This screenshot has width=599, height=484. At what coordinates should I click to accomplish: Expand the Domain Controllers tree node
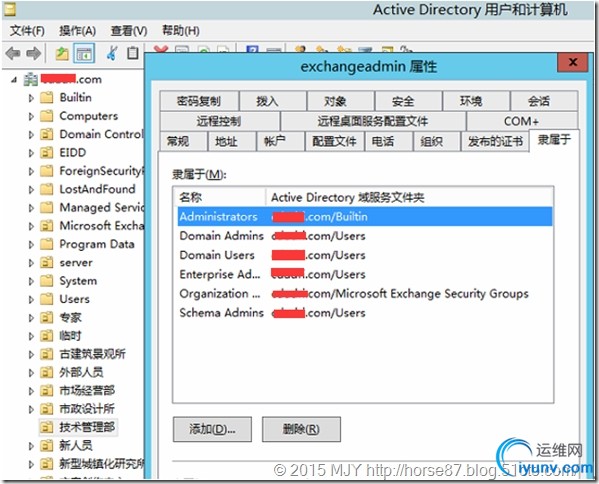31,134
